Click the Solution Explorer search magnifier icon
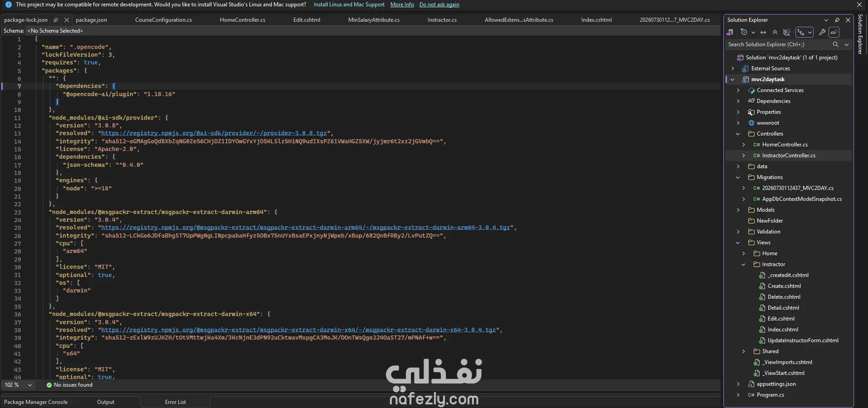The width and height of the screenshot is (868, 408). click(836, 44)
